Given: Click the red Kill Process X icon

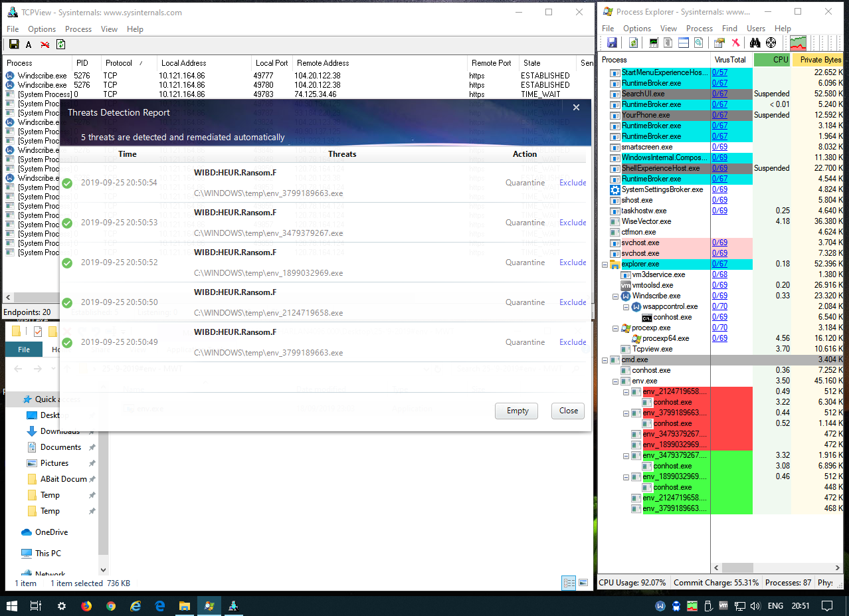Looking at the screenshot, I should point(735,43).
